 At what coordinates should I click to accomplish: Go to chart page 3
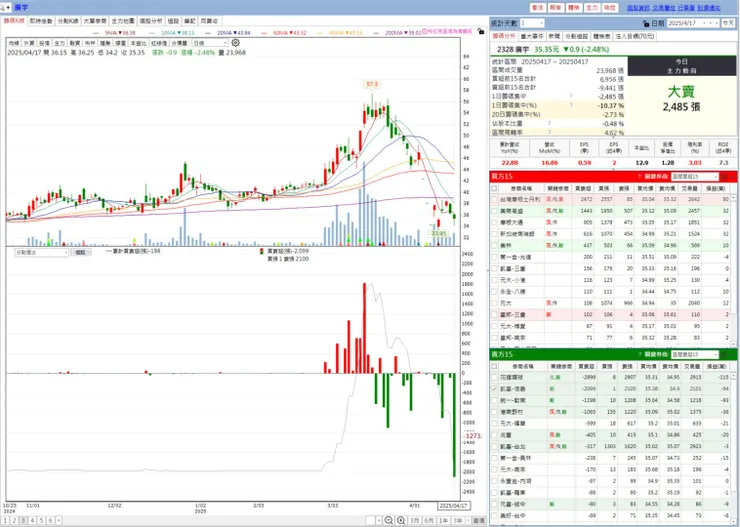click(23, 520)
